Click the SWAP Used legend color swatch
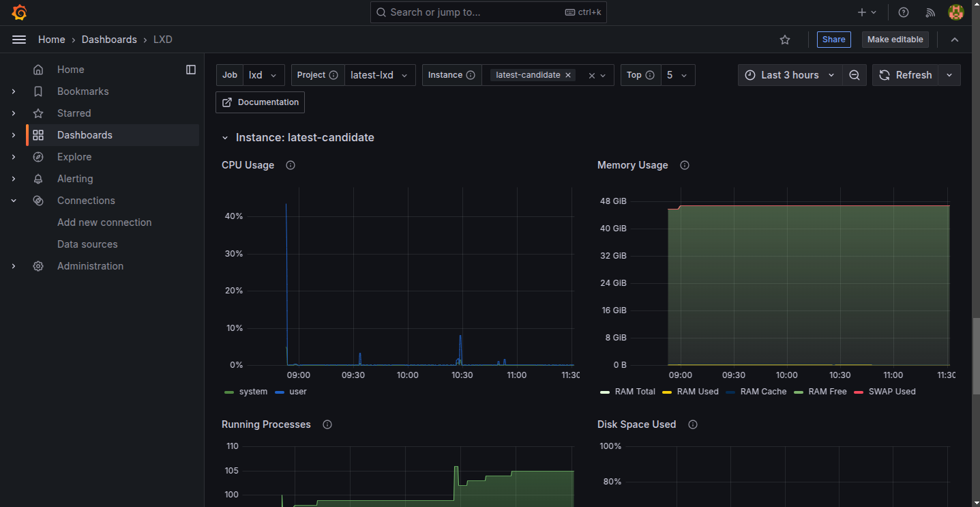 [858, 391]
